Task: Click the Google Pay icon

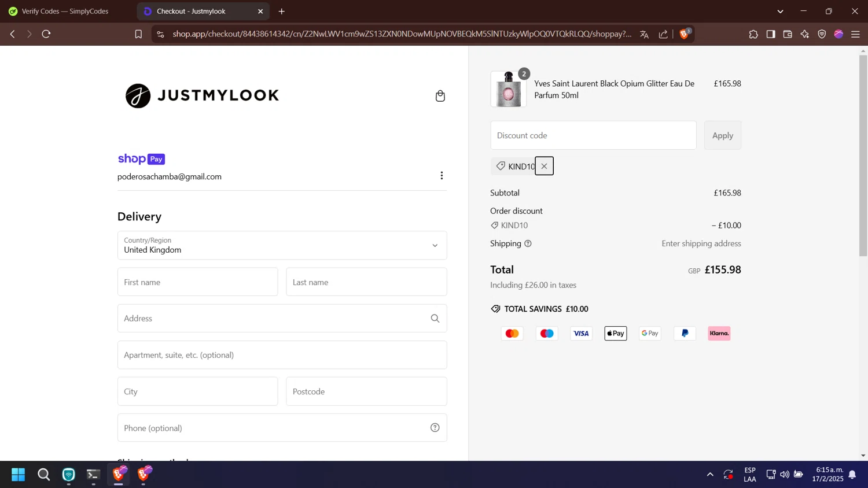Action: pyautogui.click(x=650, y=334)
